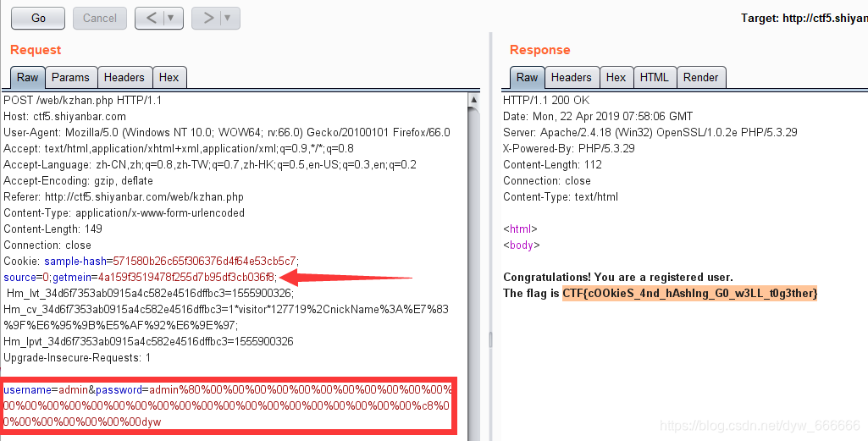This screenshot has height=441, width=868.
Task: Select the Response Raw tab
Action: [x=527, y=78]
